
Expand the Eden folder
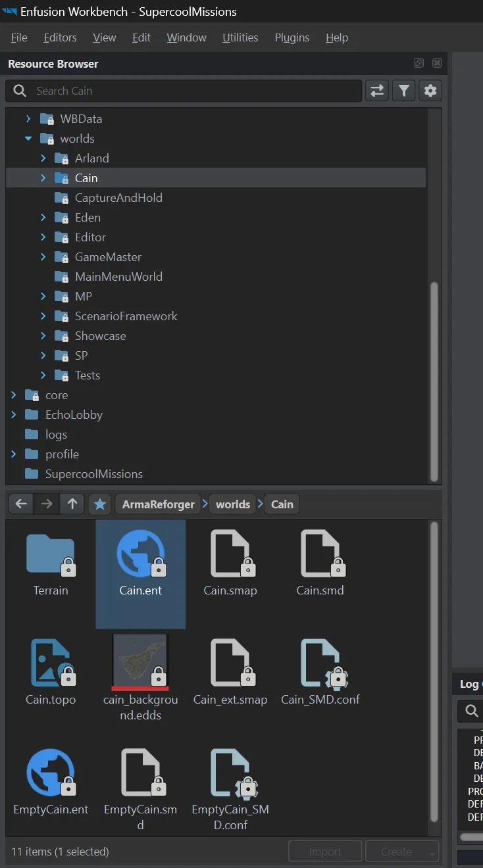(43, 218)
